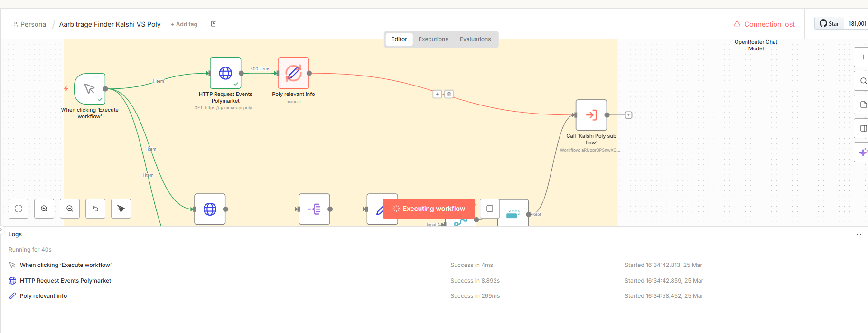The width and height of the screenshot is (868, 333).
Task: Switch to the Editor tab
Action: [x=399, y=39]
